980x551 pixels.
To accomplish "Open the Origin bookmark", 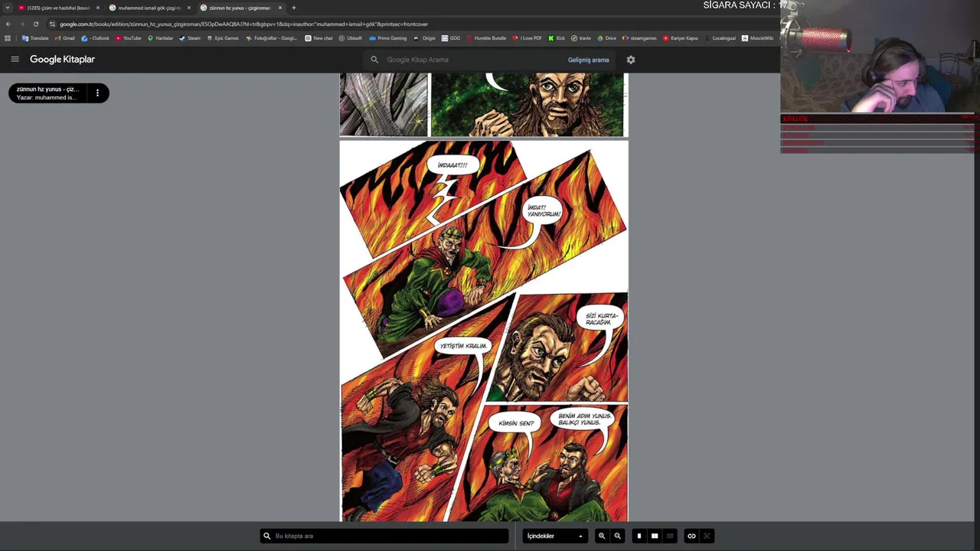I will point(424,38).
